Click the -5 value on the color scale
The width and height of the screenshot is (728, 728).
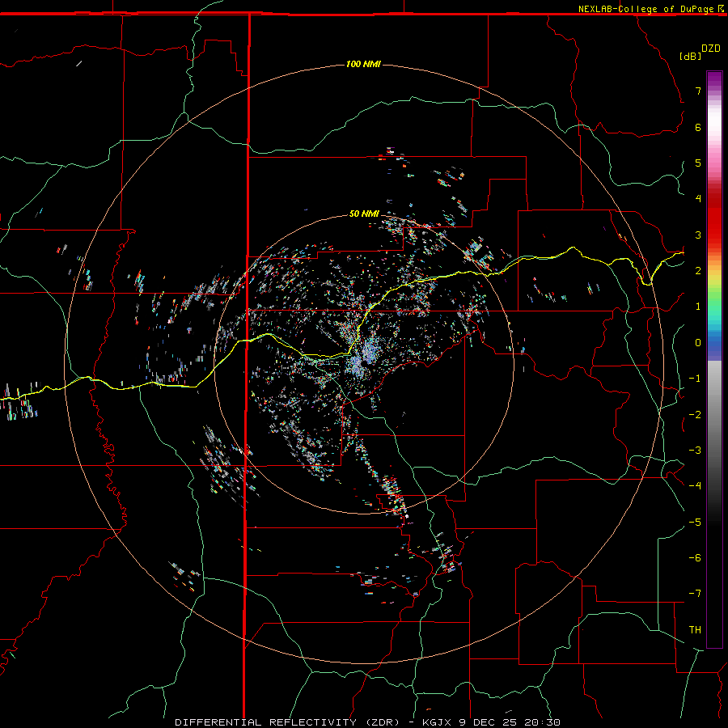695,523
